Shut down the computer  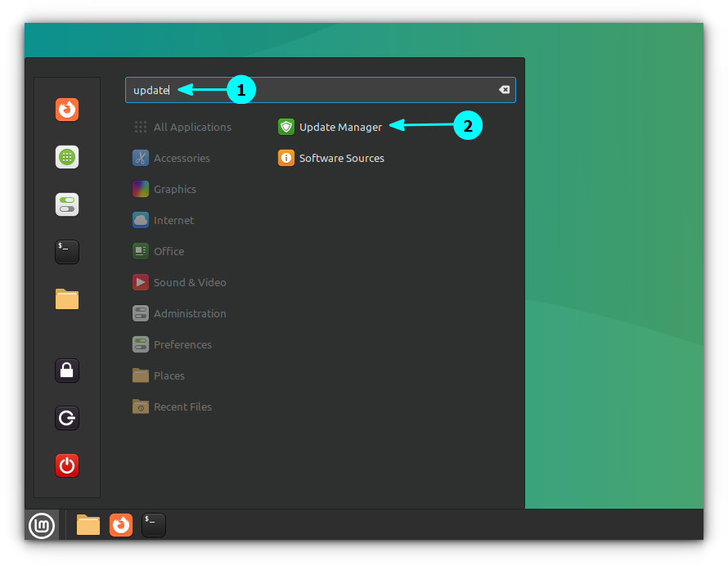click(66, 465)
